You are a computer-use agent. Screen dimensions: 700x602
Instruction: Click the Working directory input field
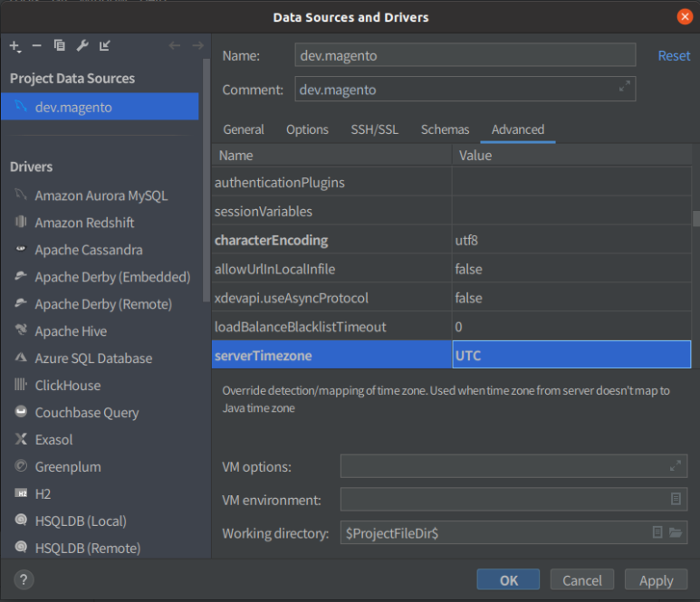(x=513, y=532)
